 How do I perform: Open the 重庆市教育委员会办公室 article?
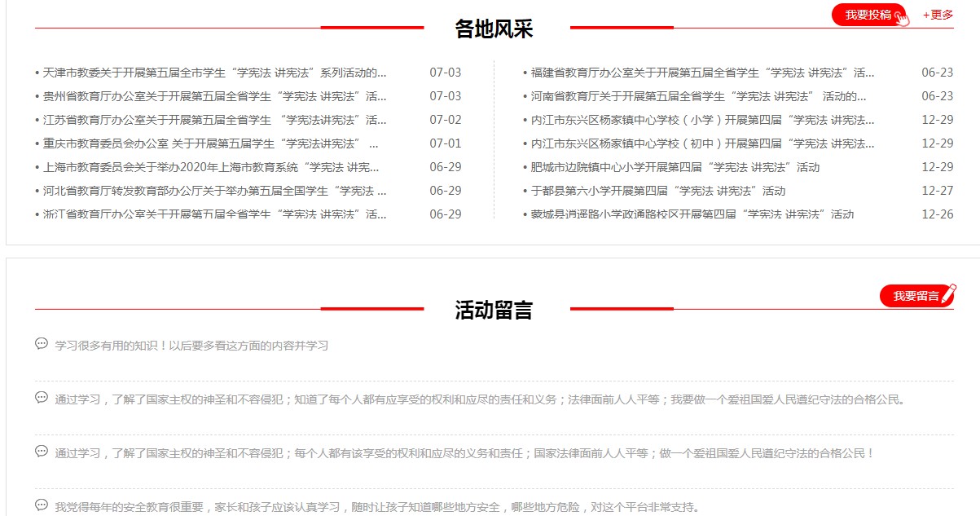(x=211, y=143)
